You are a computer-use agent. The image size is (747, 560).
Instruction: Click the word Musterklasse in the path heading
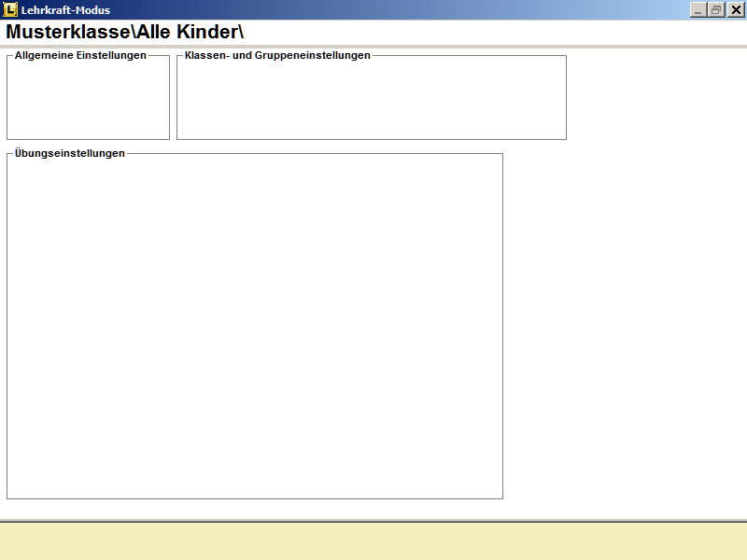(x=67, y=31)
